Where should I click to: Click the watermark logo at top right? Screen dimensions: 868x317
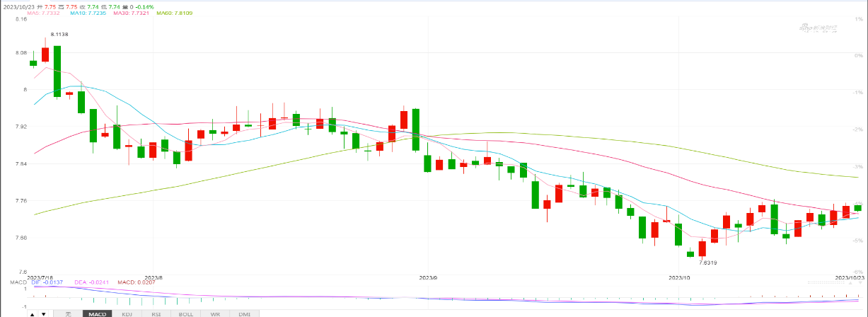(x=818, y=28)
